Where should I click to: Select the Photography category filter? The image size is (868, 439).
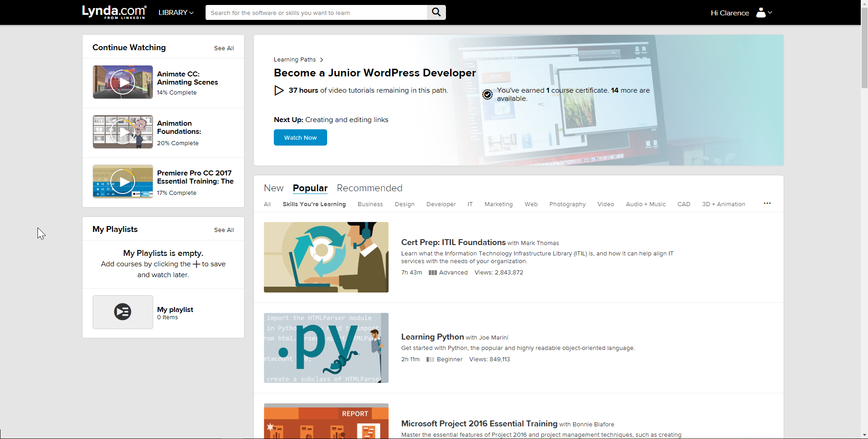568,204
